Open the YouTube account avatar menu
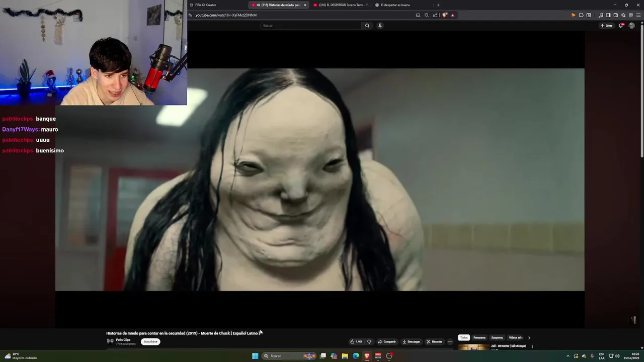 point(632,26)
